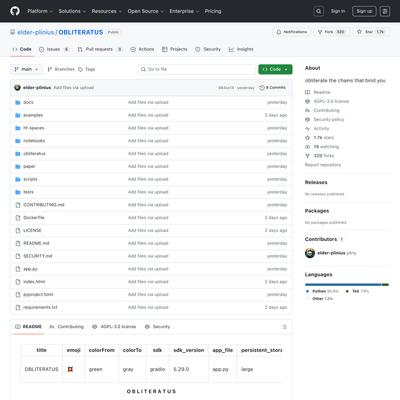Viewport: 400px width, 400px height.
Task: Open the elder-plinius contributor profile link
Action: 331,253
